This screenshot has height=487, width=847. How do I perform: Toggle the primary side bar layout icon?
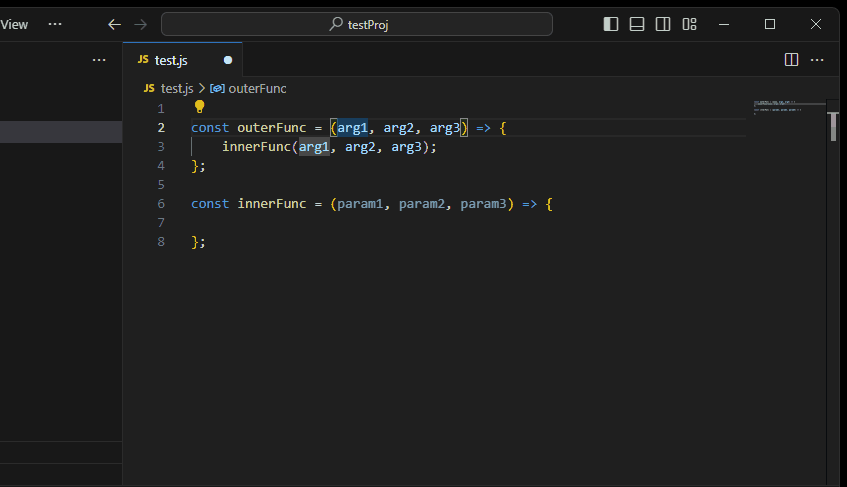pos(610,24)
